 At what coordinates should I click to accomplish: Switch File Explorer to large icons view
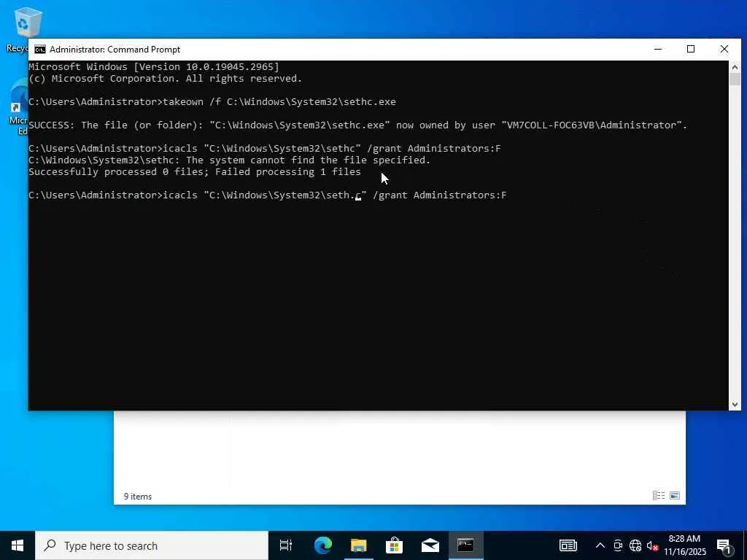coord(675,496)
